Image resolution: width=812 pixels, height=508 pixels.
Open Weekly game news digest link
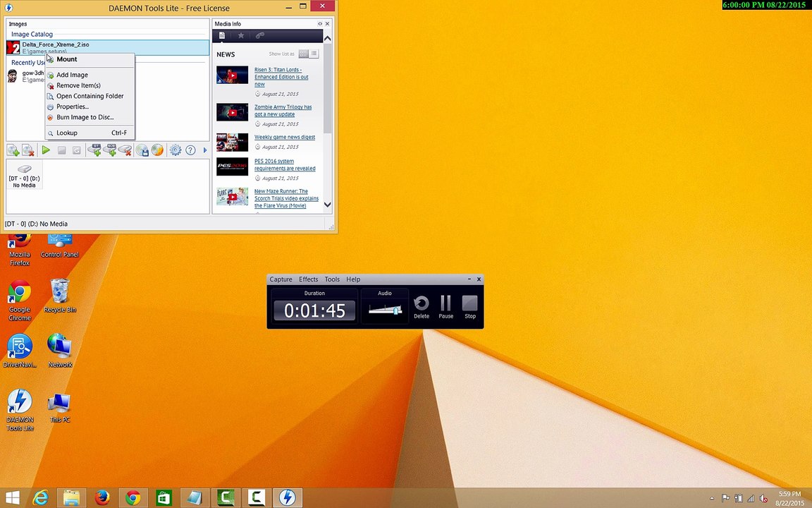click(x=285, y=137)
